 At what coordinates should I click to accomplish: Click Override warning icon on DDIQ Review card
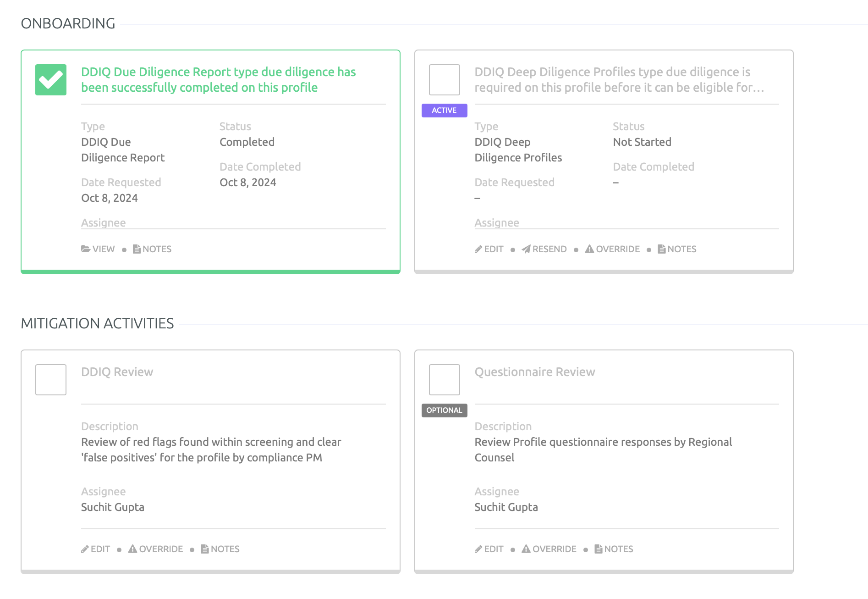132,549
